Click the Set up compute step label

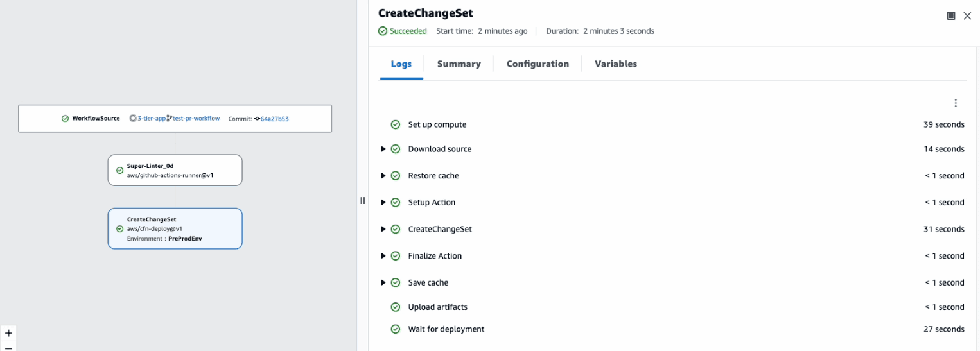437,124
